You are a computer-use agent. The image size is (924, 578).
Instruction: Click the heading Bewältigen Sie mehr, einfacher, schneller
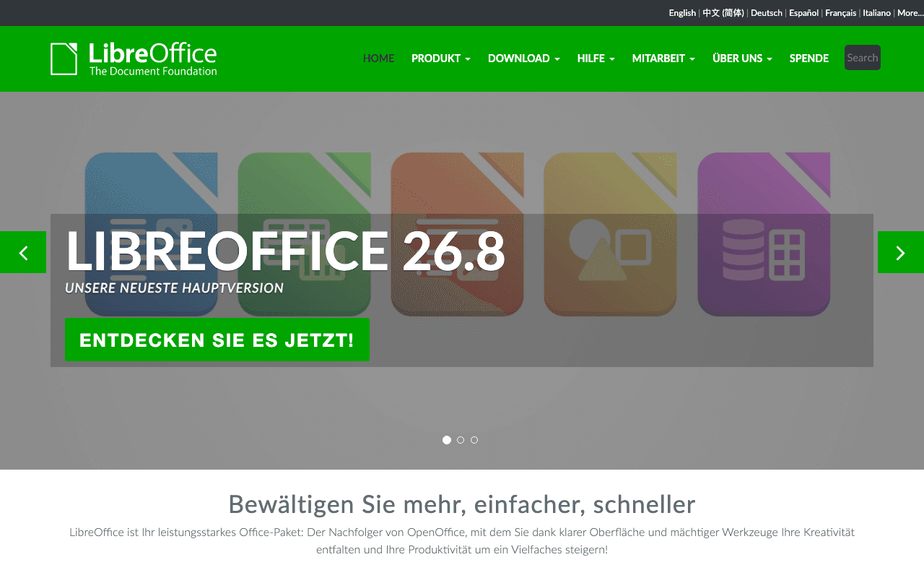(462, 504)
